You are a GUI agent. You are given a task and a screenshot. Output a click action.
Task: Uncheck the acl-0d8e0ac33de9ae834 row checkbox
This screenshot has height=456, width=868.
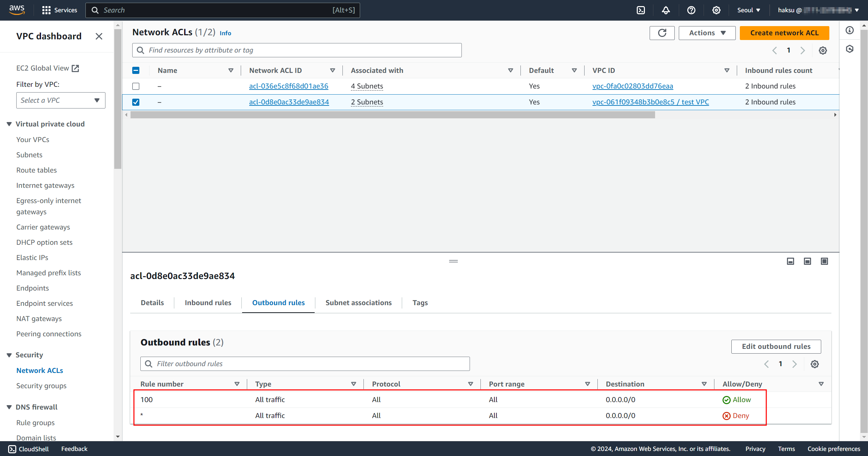click(136, 102)
